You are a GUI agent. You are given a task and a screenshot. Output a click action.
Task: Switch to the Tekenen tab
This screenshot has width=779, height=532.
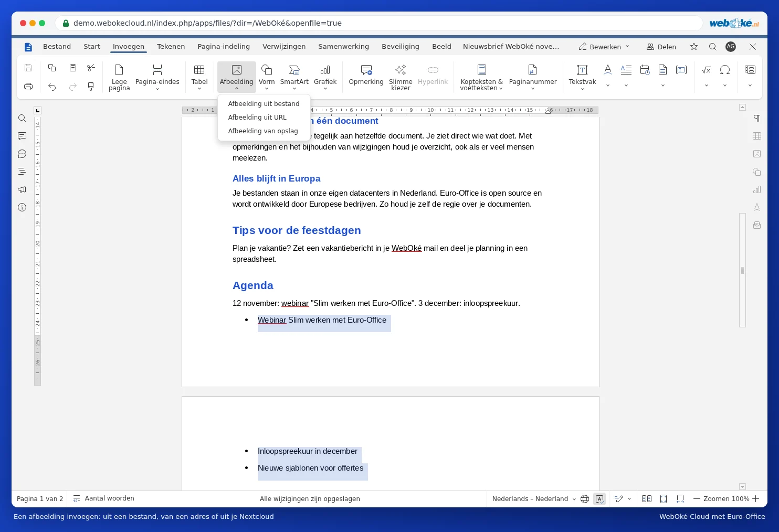click(171, 47)
